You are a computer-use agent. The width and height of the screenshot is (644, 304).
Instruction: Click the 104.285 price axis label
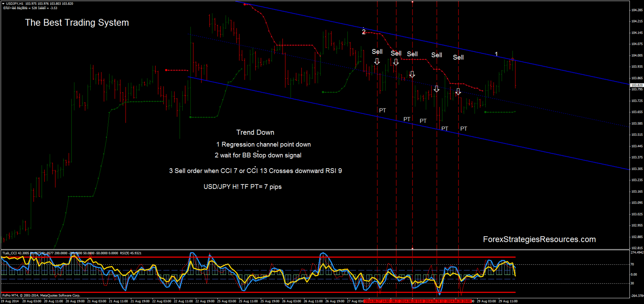[637, 10]
